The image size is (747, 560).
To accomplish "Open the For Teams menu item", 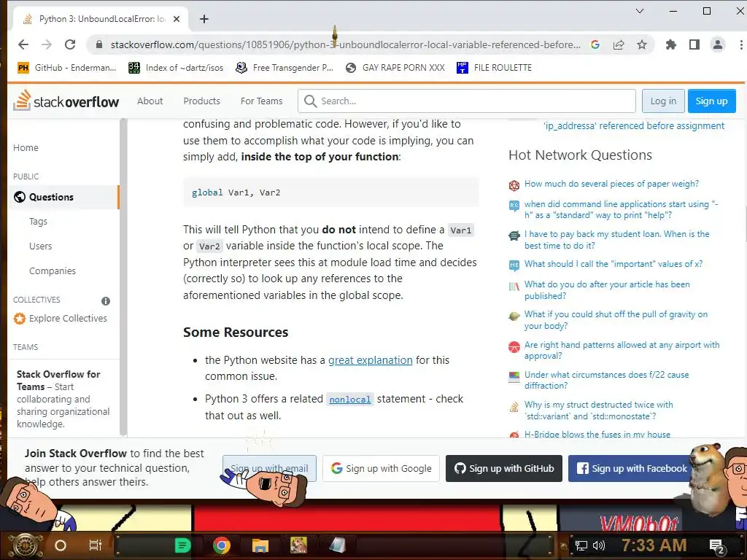I will 262,101.
